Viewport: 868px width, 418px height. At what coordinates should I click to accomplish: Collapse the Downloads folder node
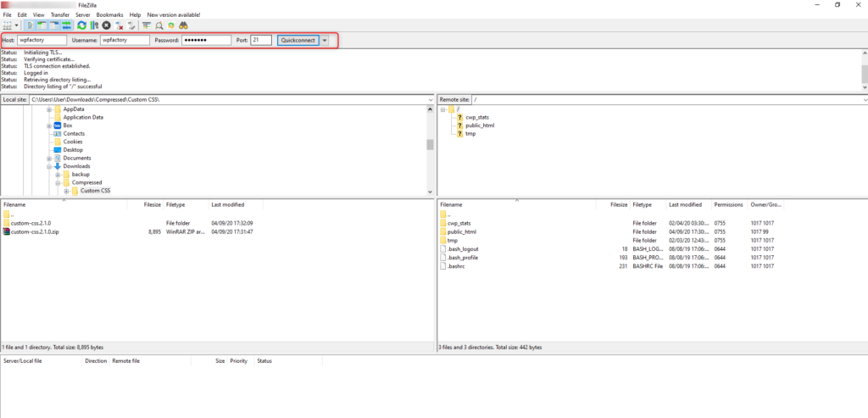pyautogui.click(x=48, y=166)
